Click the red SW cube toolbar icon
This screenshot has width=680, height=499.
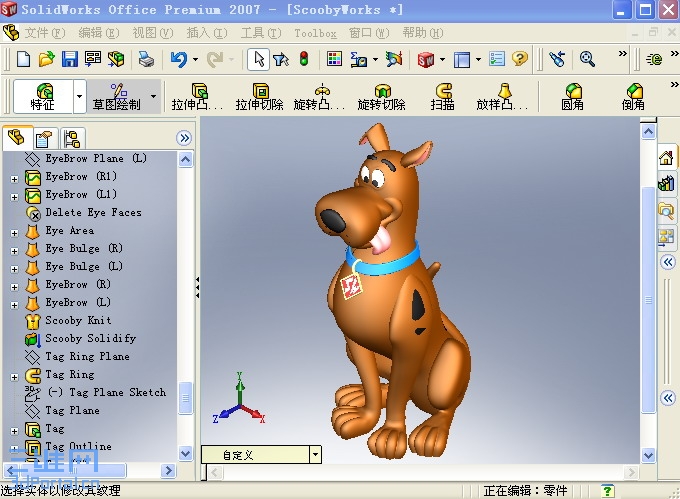[x=425, y=59]
